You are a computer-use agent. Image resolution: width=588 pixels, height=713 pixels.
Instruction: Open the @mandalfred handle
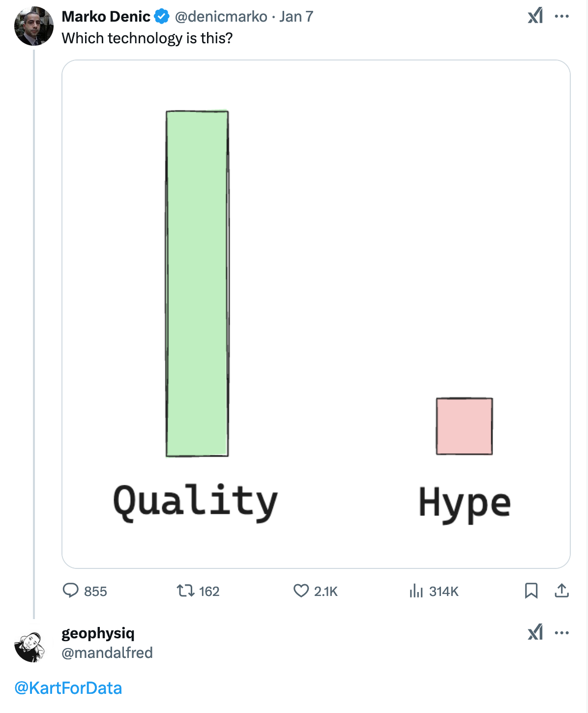click(107, 653)
